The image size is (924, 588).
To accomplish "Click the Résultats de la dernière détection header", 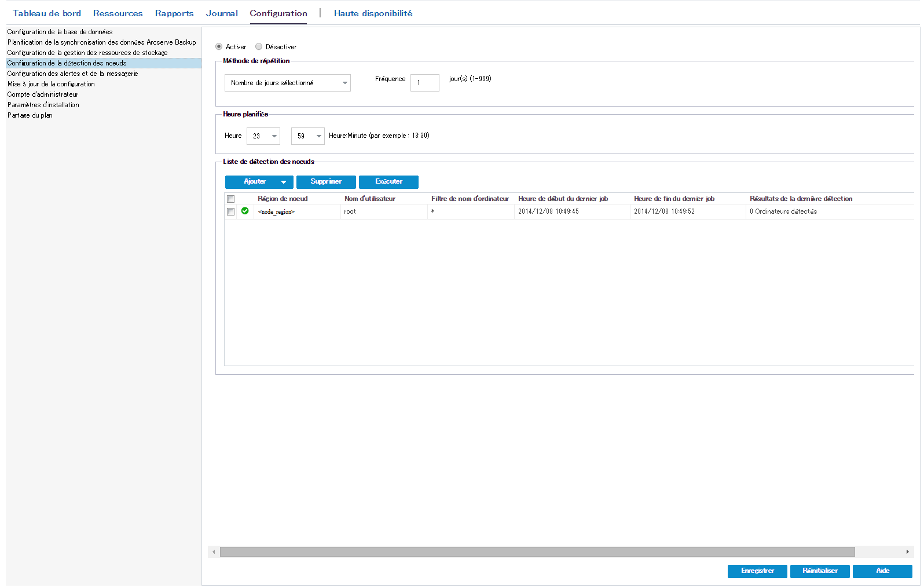I will tap(830, 199).
